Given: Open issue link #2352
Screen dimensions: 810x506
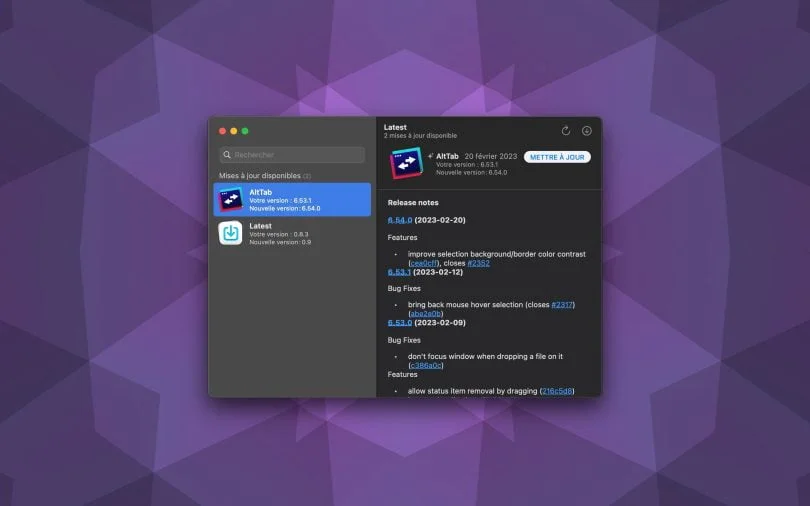Looking at the screenshot, I should (478, 263).
